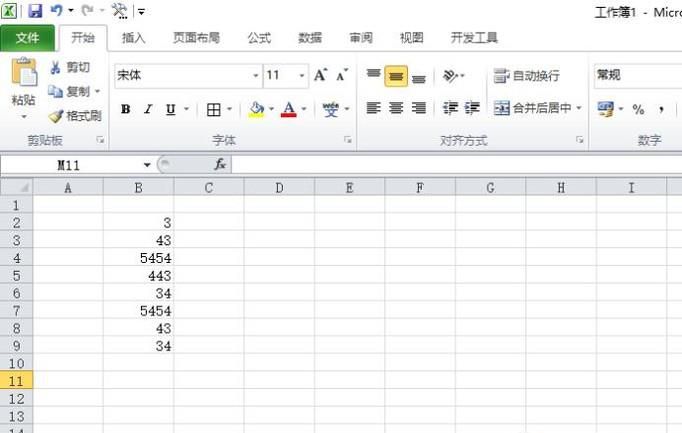Click 自动换行 (Wrap Text) button

click(x=527, y=76)
